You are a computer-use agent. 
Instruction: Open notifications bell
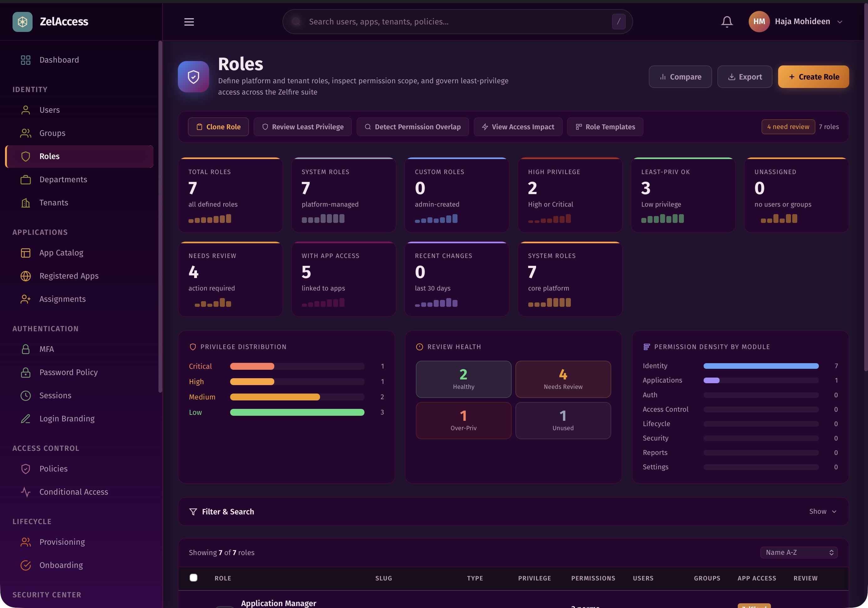click(x=726, y=21)
